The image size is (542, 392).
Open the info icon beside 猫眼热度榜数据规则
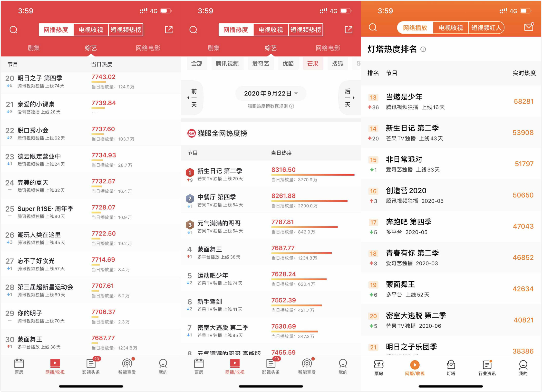(x=291, y=106)
